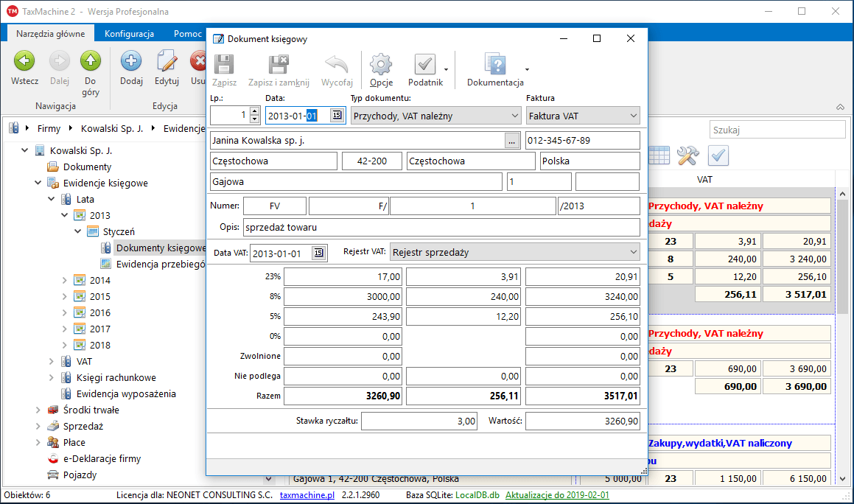The width and height of the screenshot is (854, 504).
Task: Open the Pomoc ribbon tab
Action: [x=188, y=34]
